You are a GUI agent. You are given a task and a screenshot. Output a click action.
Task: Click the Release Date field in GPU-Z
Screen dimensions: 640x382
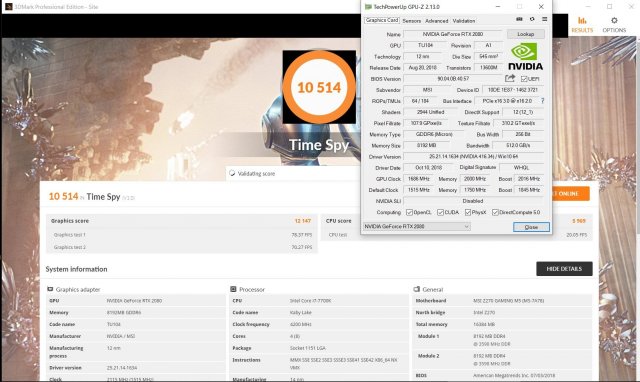(x=422, y=67)
